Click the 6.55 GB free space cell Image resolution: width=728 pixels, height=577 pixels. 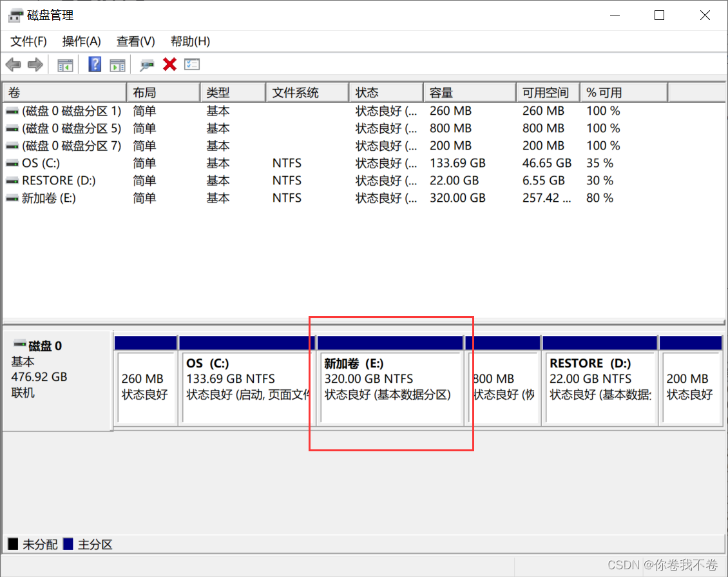pos(543,181)
